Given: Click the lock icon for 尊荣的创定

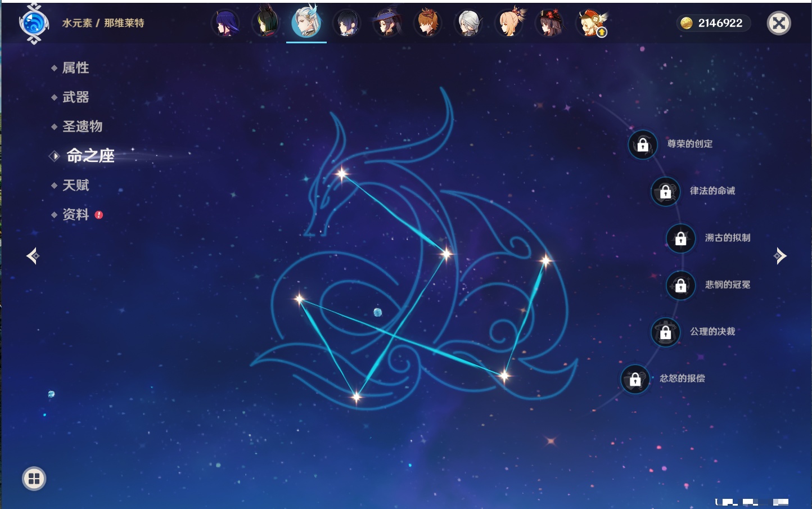Looking at the screenshot, I should coord(643,145).
